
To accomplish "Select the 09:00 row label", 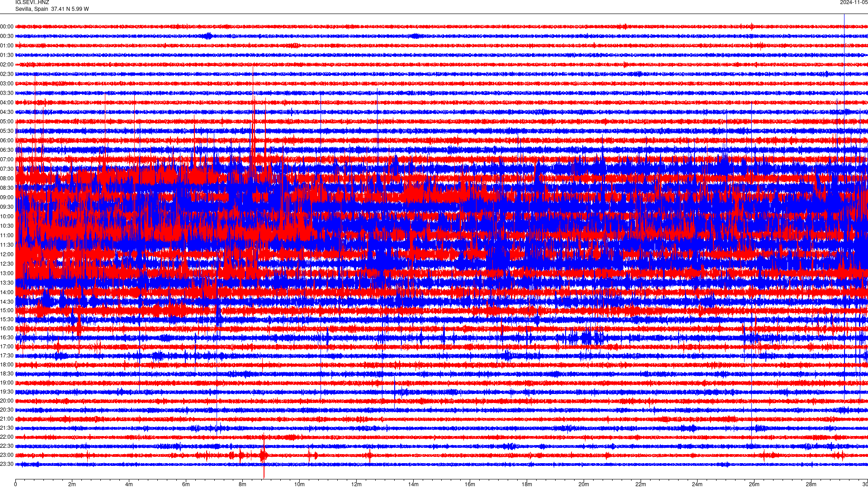I will pos(7,197).
